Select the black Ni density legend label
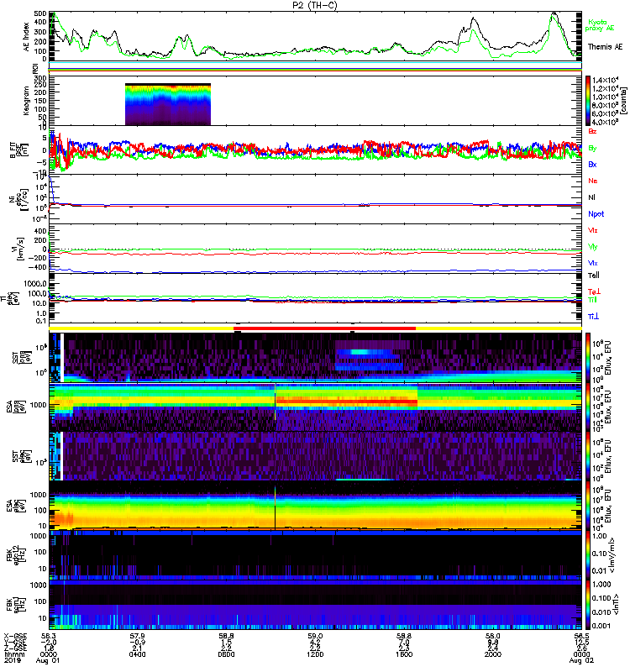This screenshot has width=630, height=672. pos(592,197)
